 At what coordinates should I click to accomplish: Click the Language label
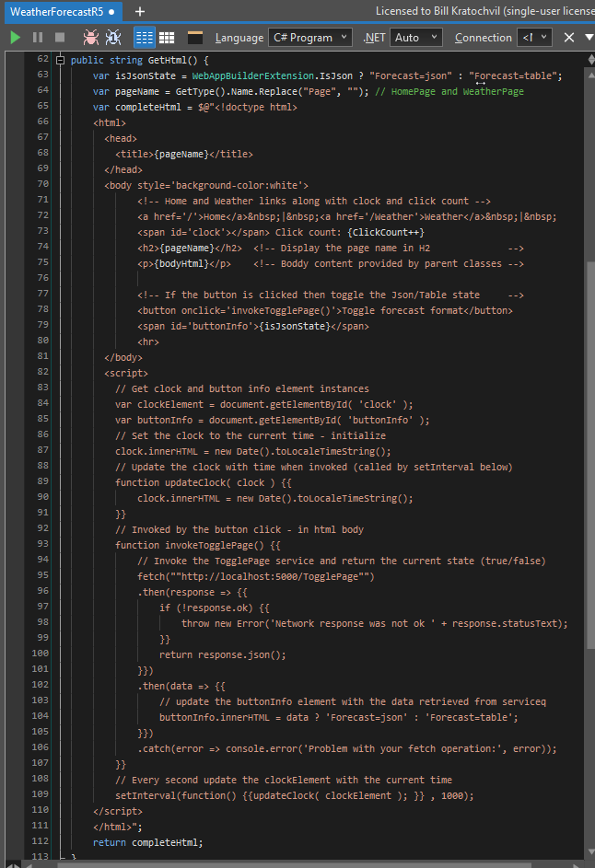pos(239,38)
